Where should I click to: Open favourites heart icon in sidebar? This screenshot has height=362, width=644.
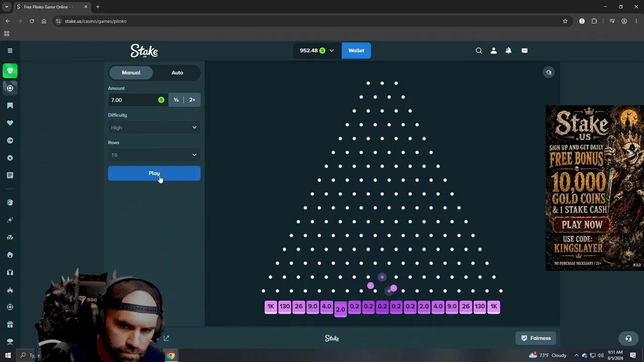10,123
